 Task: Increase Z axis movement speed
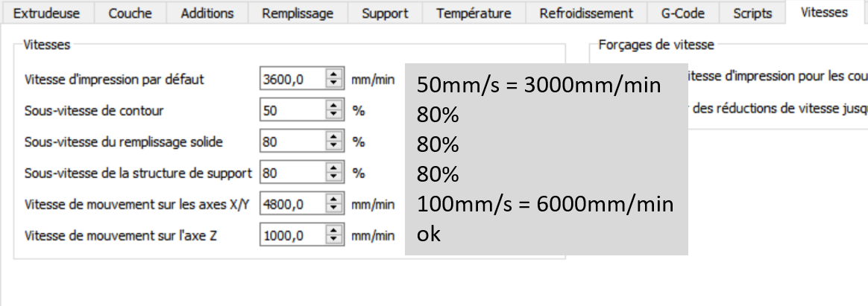[333, 232]
